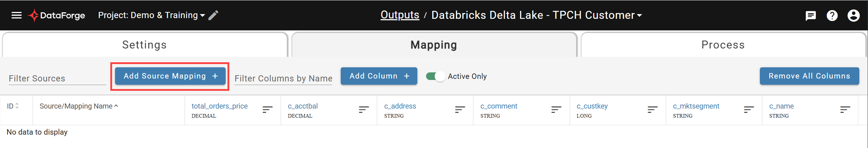Open the user account profile icon
The height and width of the screenshot is (148, 868).
854,16
